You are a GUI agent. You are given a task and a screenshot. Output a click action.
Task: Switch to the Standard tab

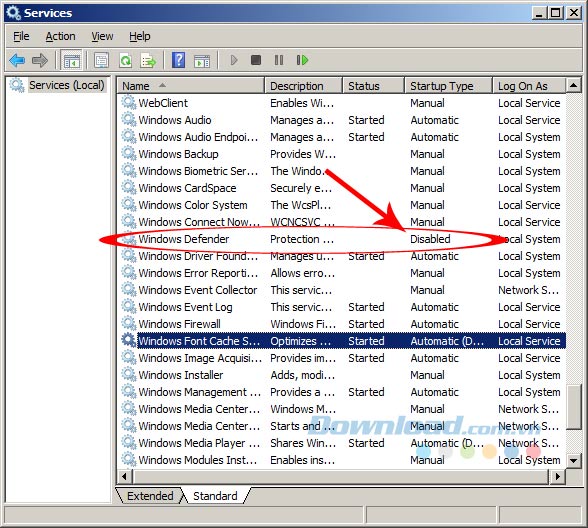click(215, 496)
